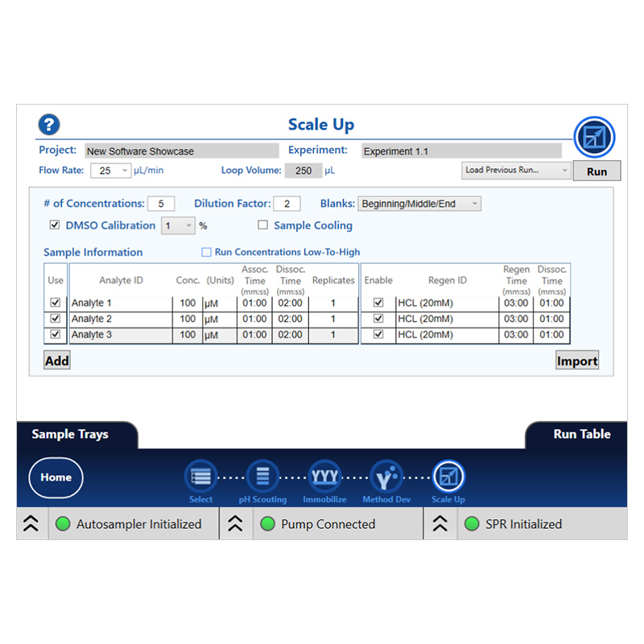
Task: Select the Select step in the workflow
Action: point(200,477)
